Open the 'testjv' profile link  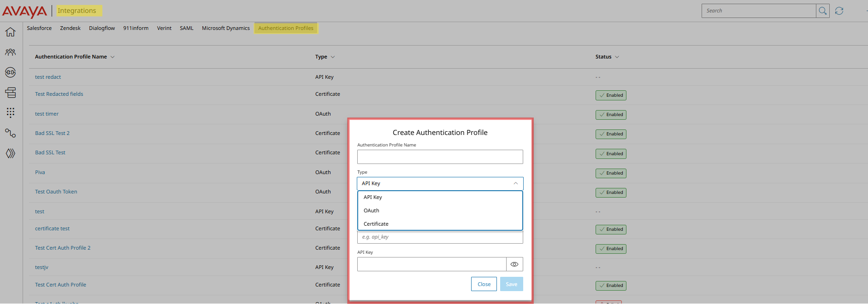coord(41,267)
